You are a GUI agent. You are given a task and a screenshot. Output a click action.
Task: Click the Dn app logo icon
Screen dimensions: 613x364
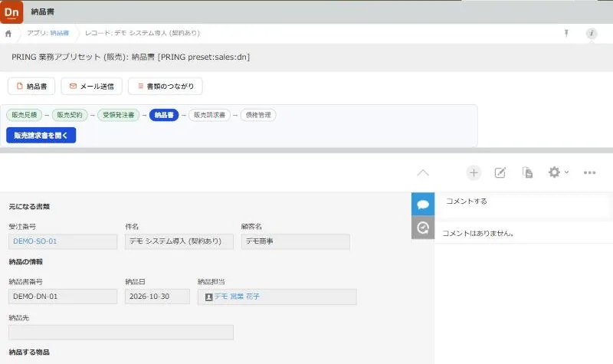coord(11,11)
